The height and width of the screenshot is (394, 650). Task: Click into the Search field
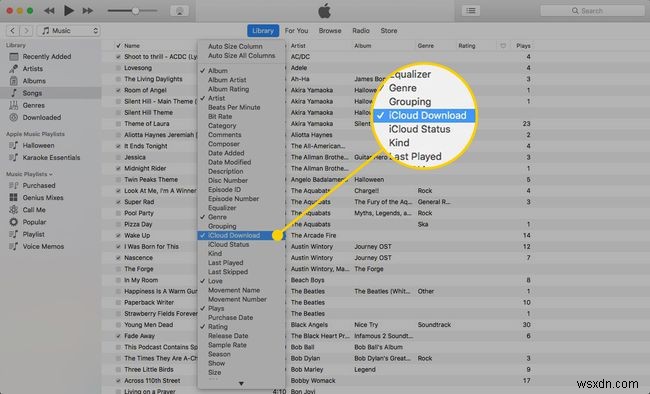[x=592, y=11]
